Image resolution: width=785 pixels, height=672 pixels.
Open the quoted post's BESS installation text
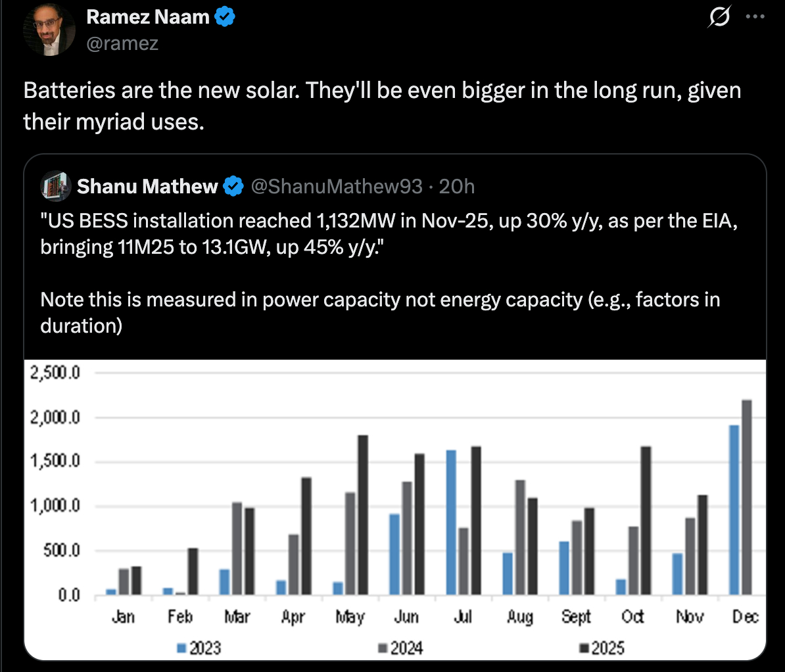pyautogui.click(x=388, y=233)
